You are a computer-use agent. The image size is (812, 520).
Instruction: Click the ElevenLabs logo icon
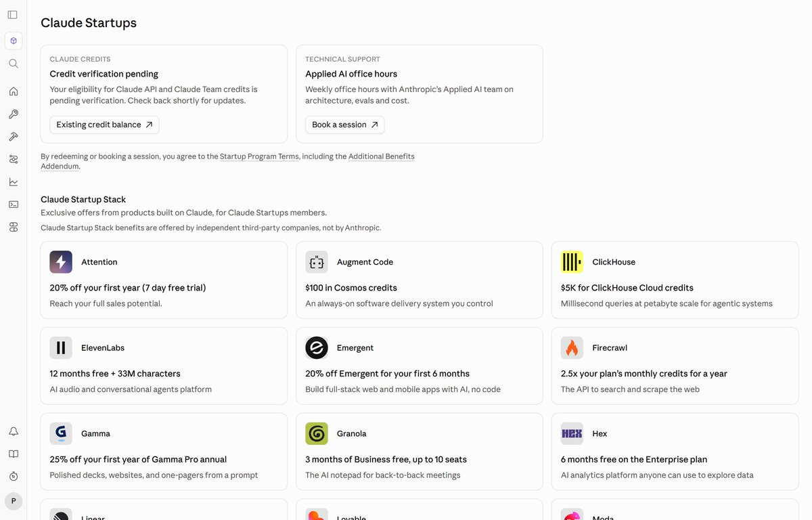61,348
